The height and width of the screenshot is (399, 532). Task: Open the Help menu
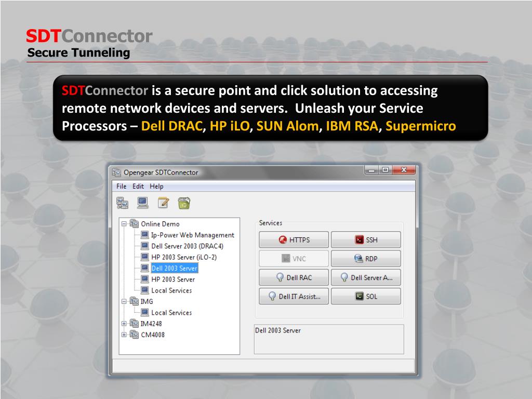[x=156, y=187]
